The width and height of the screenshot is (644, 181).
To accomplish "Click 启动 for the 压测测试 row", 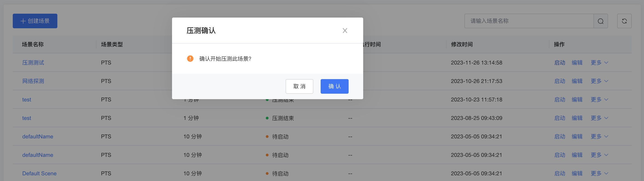I will tap(560, 63).
